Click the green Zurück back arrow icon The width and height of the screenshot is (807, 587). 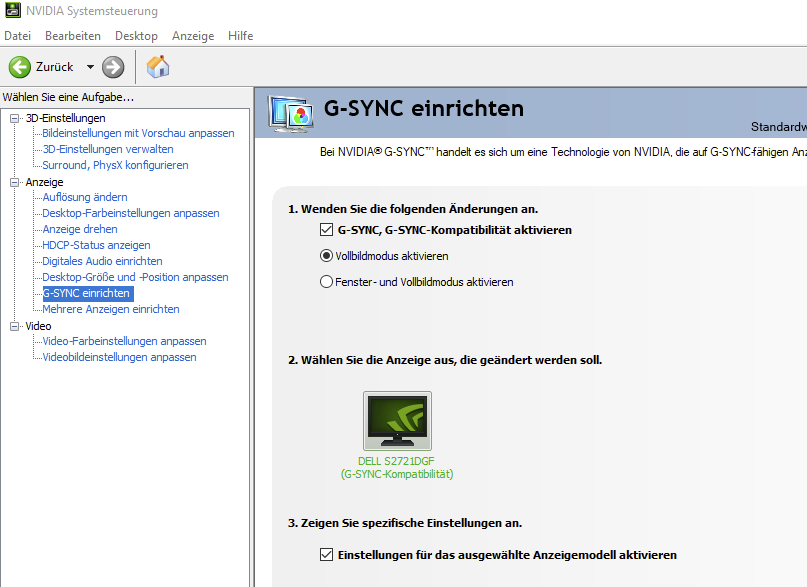point(20,67)
